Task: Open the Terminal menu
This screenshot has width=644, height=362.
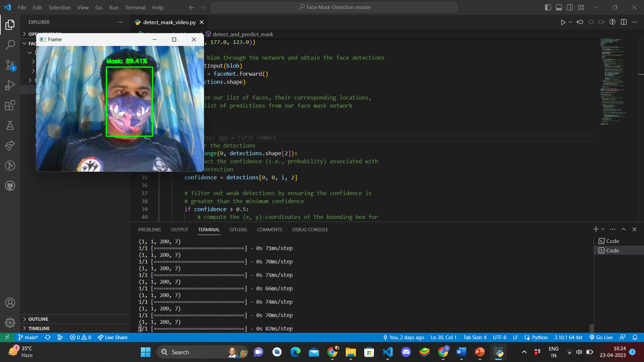Action: tap(135, 7)
